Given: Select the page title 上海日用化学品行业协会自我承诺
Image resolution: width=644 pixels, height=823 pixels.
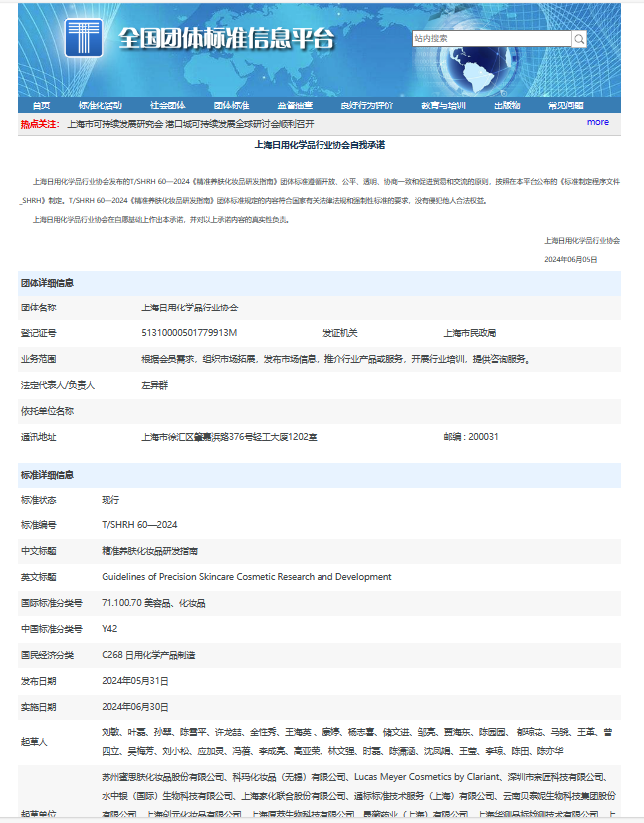Looking at the screenshot, I should tap(320, 145).
